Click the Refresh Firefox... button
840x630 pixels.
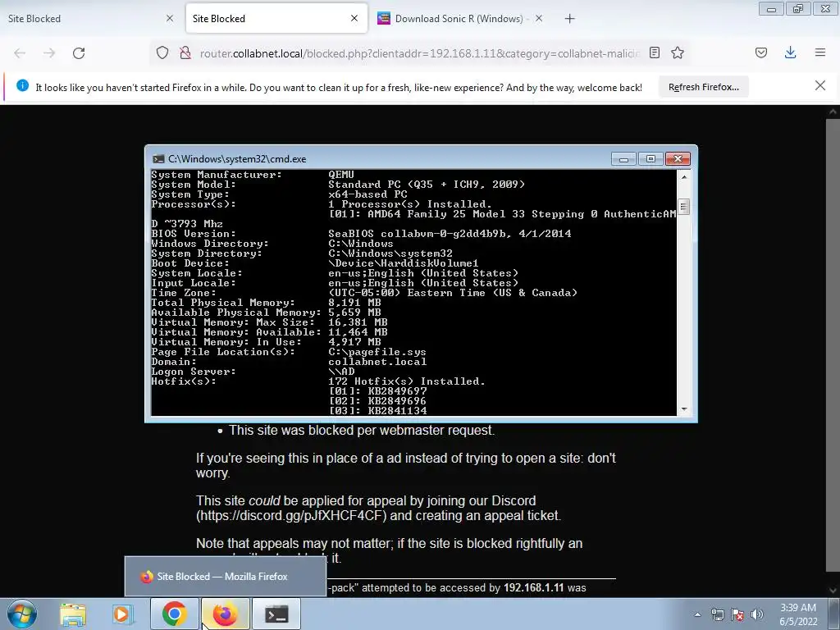(x=703, y=87)
